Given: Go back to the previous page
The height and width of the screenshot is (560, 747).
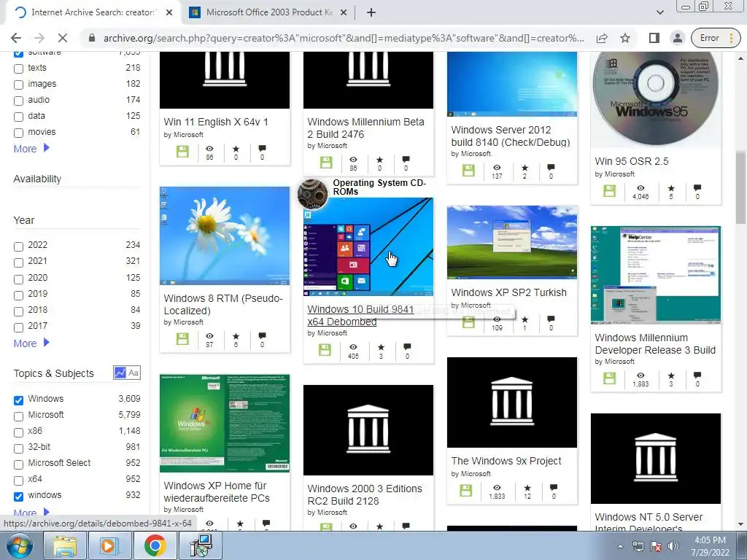Looking at the screenshot, I should pos(16,38).
